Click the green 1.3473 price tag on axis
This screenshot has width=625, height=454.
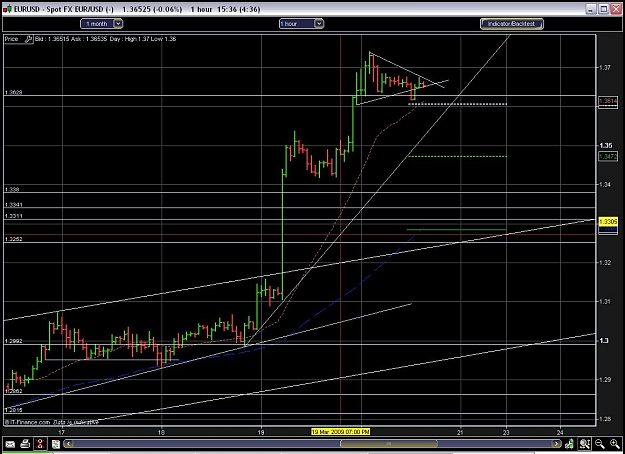point(608,157)
